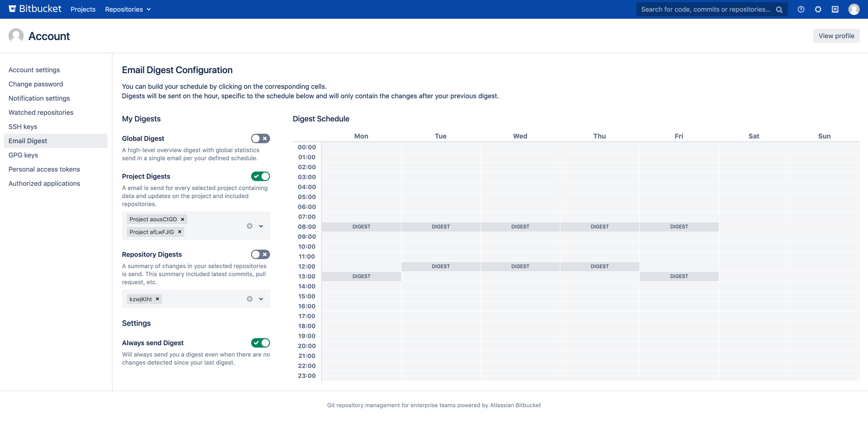Remove Wednesday 08:00 digest cell
The width and height of the screenshot is (868, 425).
[x=520, y=227]
